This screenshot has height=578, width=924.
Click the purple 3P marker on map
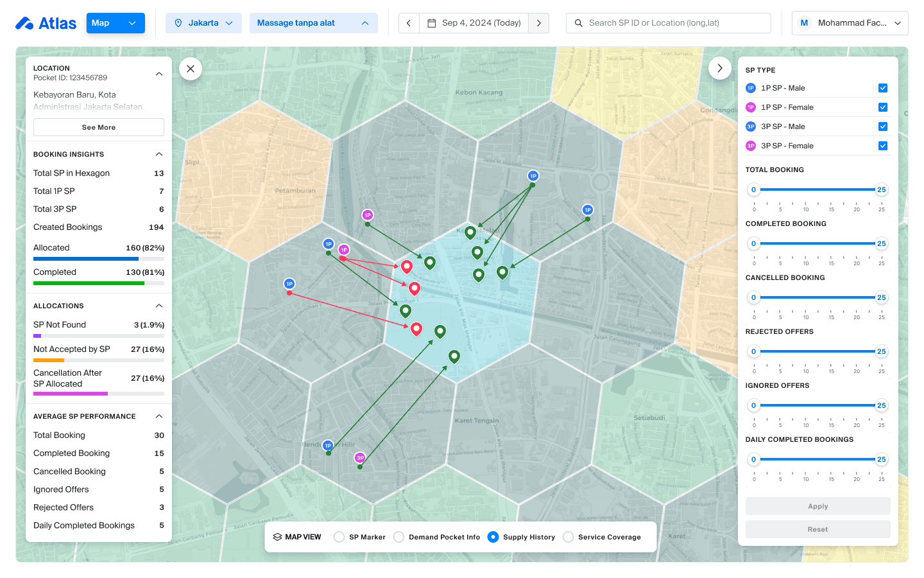[x=360, y=458]
